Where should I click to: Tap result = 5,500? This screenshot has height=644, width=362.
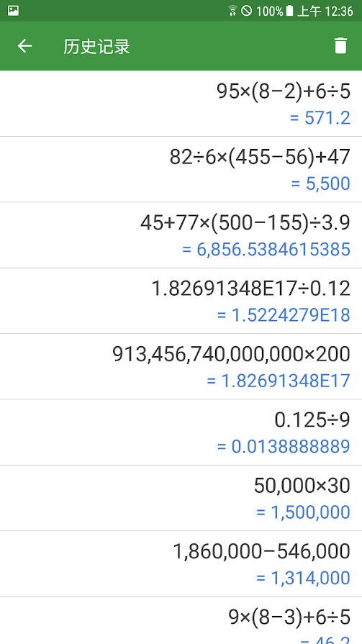pyautogui.click(x=320, y=183)
